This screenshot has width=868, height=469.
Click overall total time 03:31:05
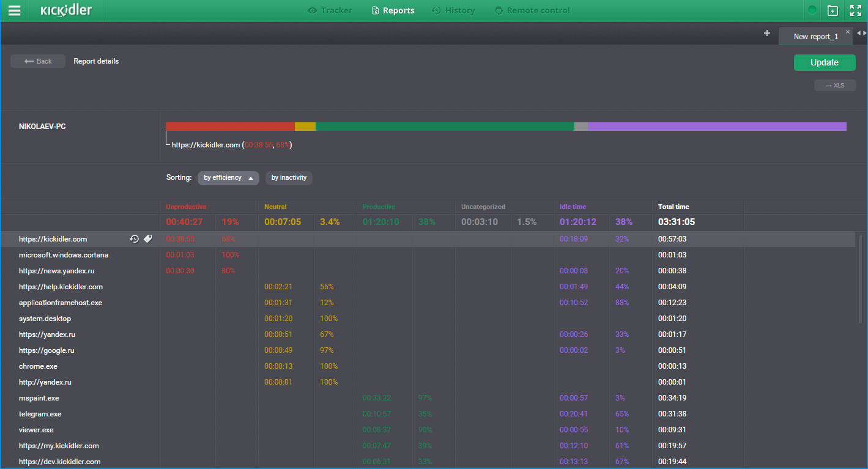click(677, 222)
